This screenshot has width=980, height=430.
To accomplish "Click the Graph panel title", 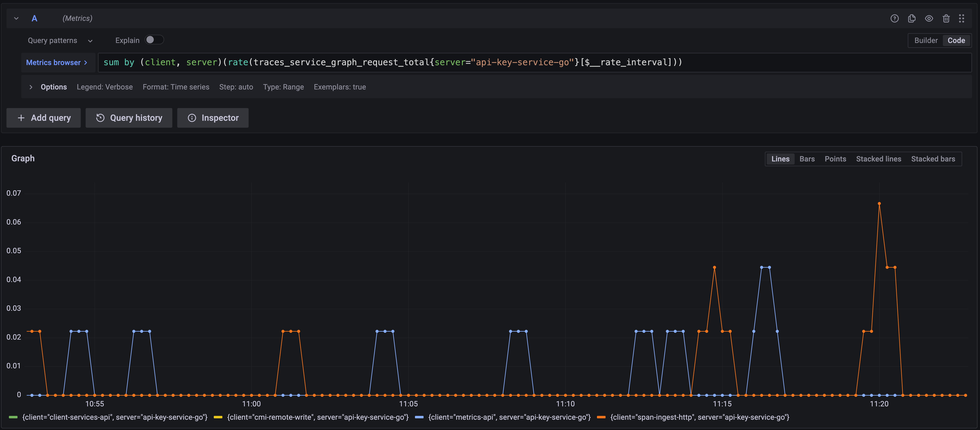I will click(23, 158).
